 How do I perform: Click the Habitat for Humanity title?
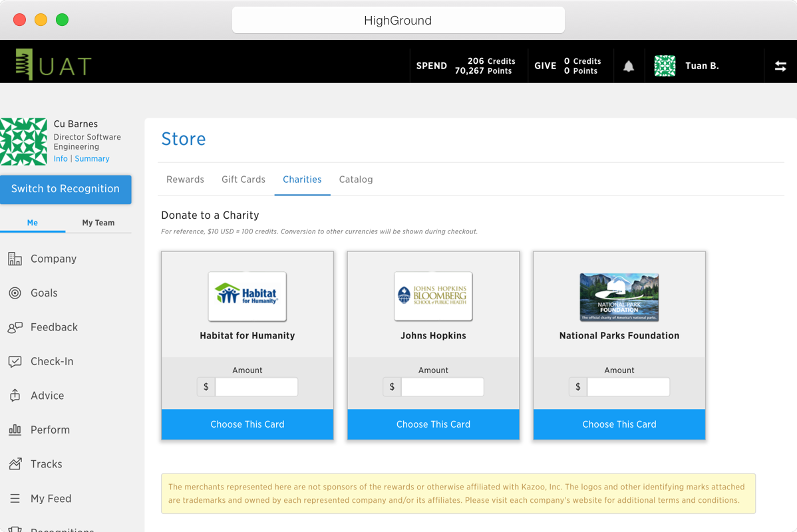pyautogui.click(x=247, y=335)
